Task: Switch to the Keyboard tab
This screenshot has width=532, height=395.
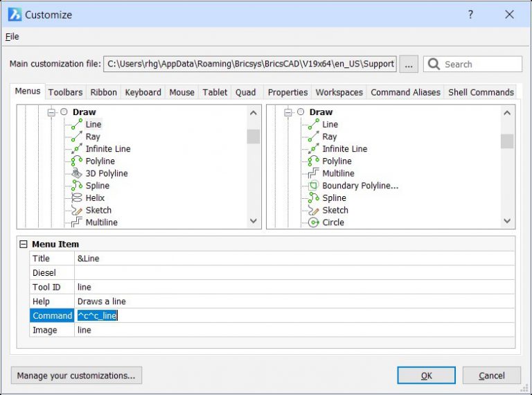Action: (x=143, y=92)
